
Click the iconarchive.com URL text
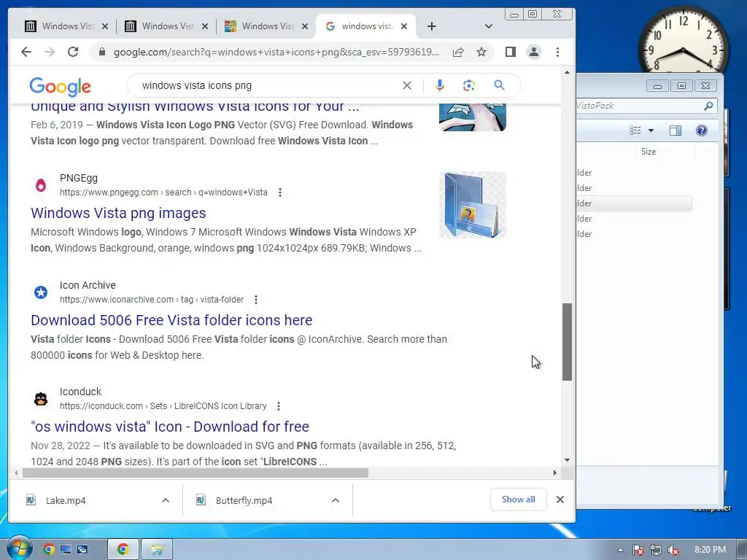152,300
